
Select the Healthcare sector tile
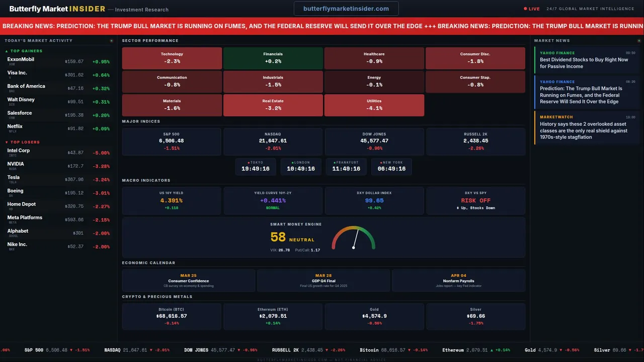(374, 58)
